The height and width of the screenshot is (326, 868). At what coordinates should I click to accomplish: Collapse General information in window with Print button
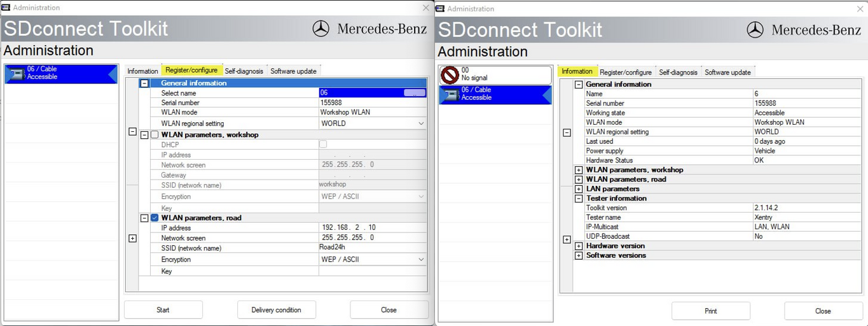click(x=579, y=84)
